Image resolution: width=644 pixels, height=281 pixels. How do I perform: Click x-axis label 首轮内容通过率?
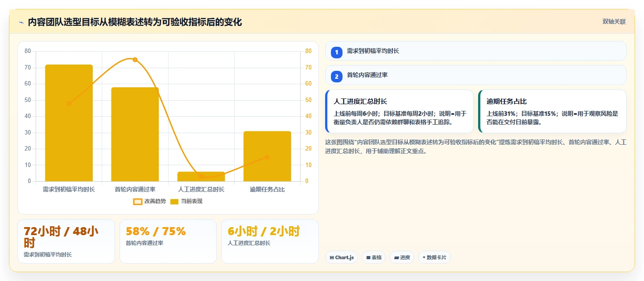pyautogui.click(x=135, y=189)
